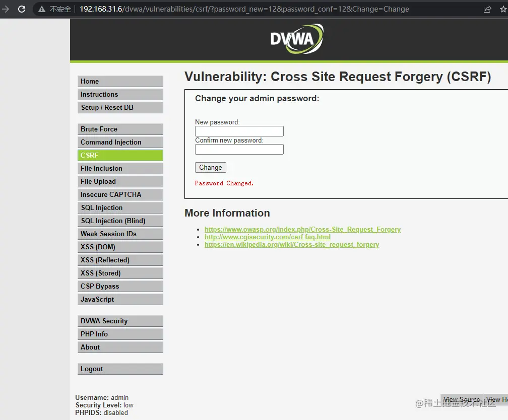This screenshot has width=508, height=420.
Task: Open XSS (DOM) page
Action: tap(120, 247)
